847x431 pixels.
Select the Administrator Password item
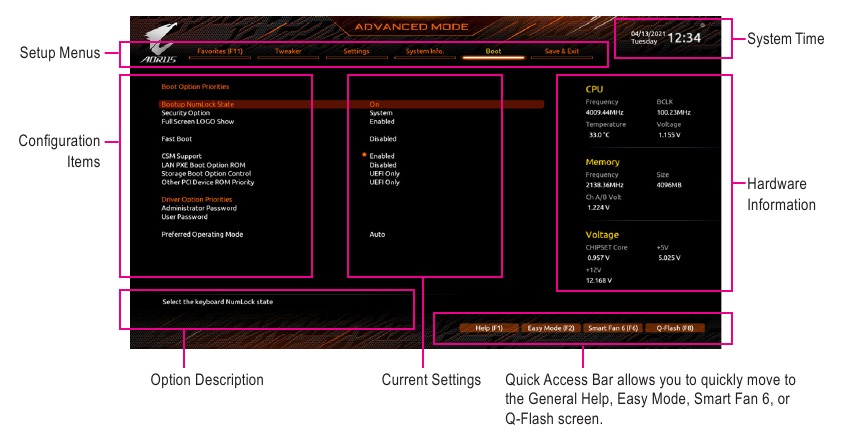point(199,208)
